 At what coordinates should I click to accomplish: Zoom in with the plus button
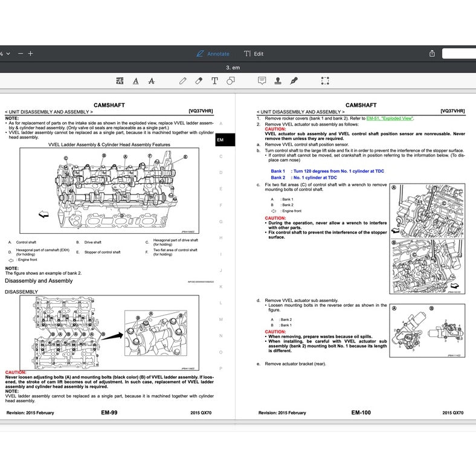(x=30, y=54)
